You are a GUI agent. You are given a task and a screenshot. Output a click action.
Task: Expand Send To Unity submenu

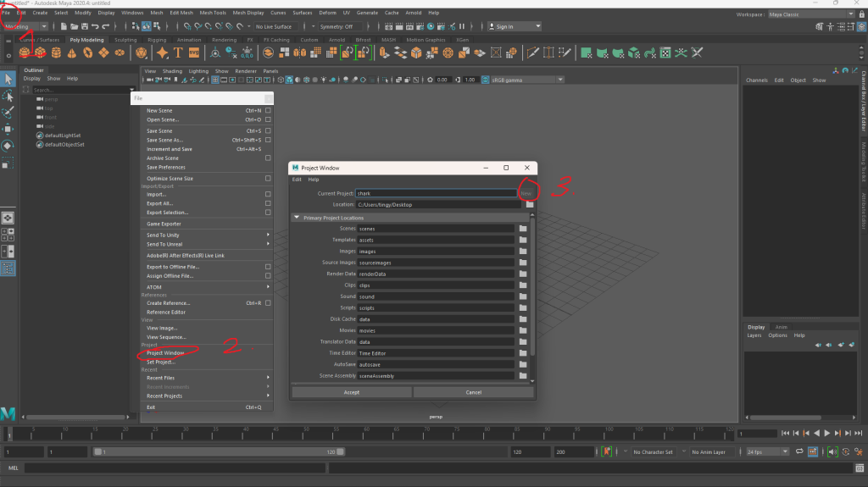pos(205,235)
